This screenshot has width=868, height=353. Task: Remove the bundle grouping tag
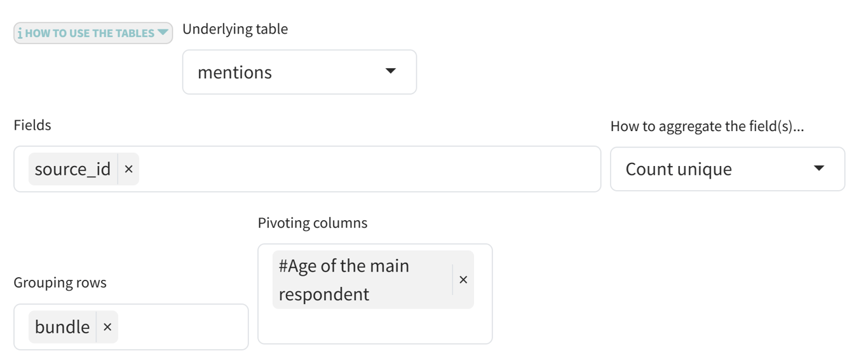tap(107, 327)
